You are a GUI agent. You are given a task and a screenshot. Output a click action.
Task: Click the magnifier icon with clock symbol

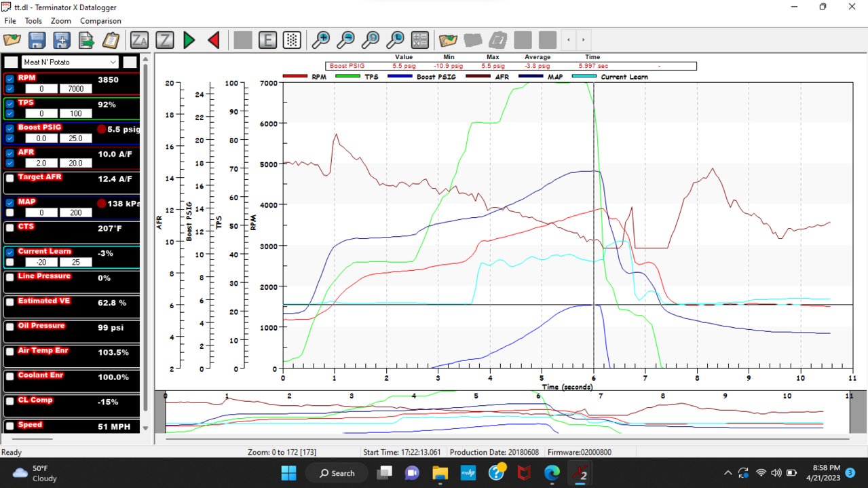pos(395,40)
